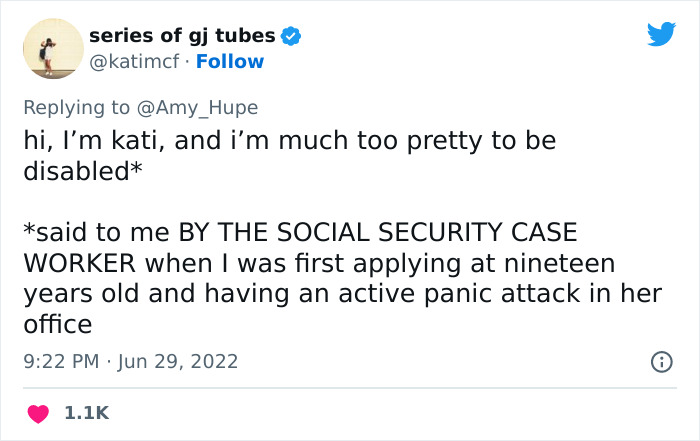Click the 1.1K like count
Image resolution: width=700 pixels, height=441 pixels.
point(86,412)
